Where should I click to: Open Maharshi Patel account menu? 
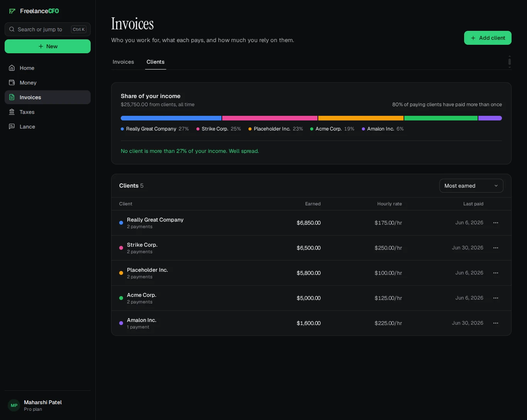(47, 405)
